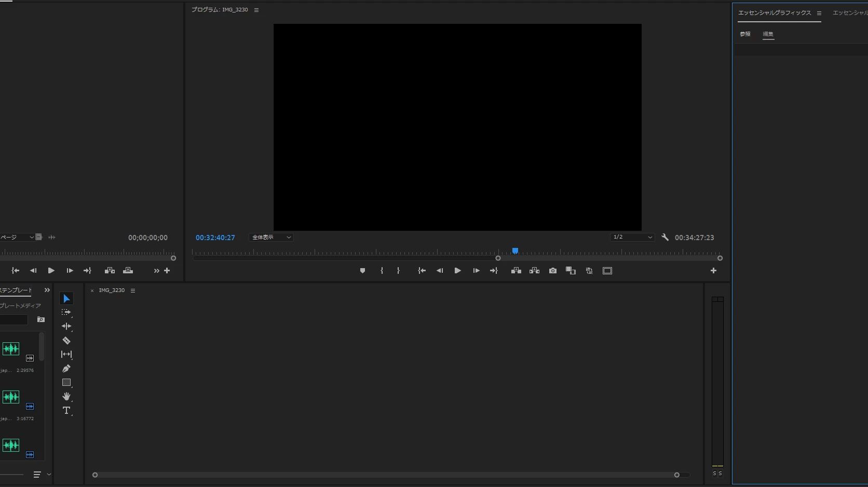
Task: Select the エッセンシャルグラフィックス panel tab
Action: click(x=775, y=13)
